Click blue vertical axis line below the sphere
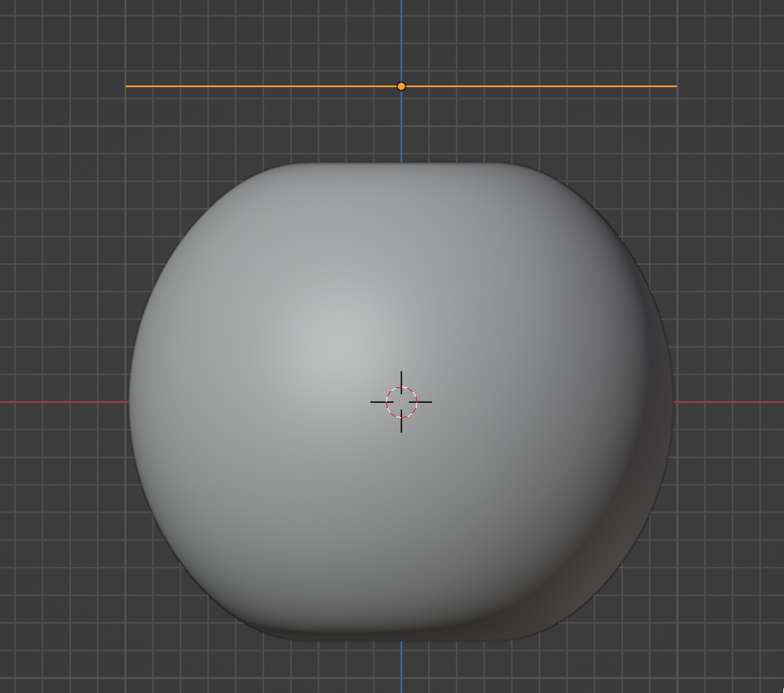 point(401,666)
